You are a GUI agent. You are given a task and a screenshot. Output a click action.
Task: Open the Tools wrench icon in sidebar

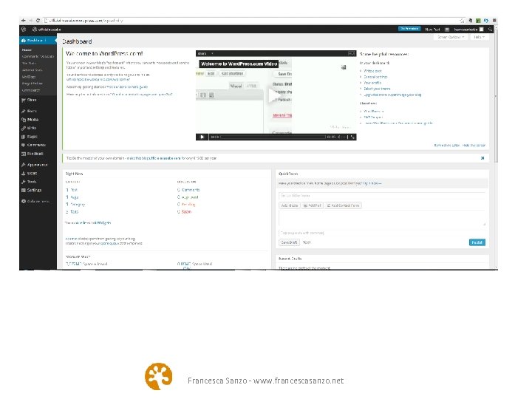(x=24, y=182)
